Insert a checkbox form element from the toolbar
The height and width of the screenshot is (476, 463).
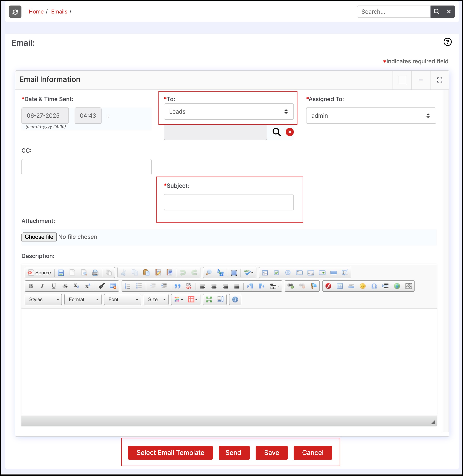point(276,273)
